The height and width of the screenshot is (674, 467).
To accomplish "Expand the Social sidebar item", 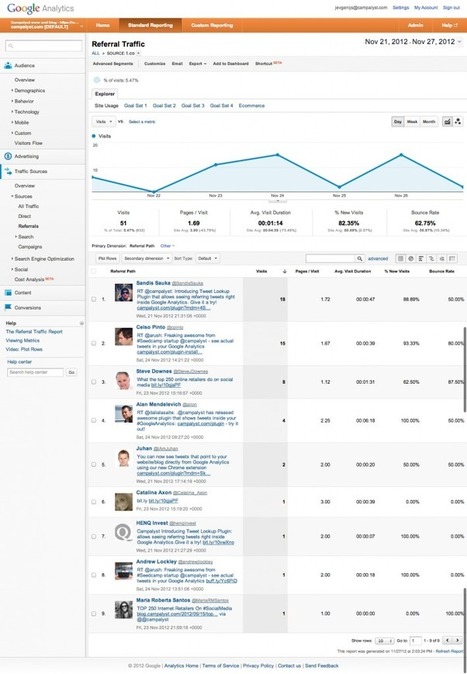I will (21, 270).
